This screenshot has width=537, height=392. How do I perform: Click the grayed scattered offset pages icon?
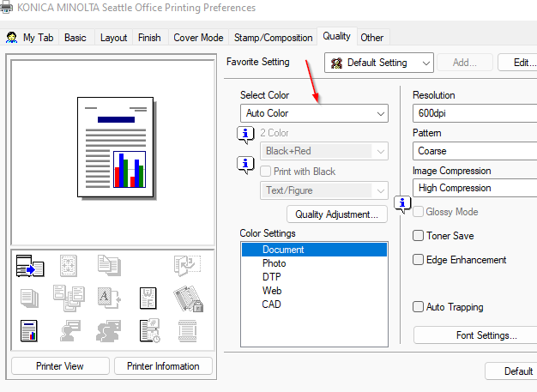[x=69, y=298]
